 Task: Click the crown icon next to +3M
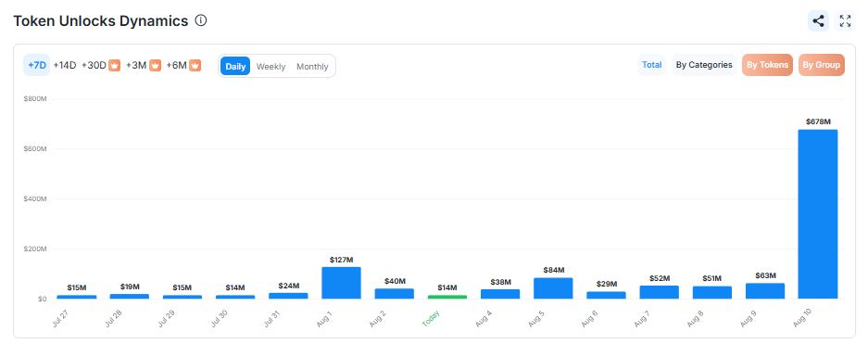155,65
